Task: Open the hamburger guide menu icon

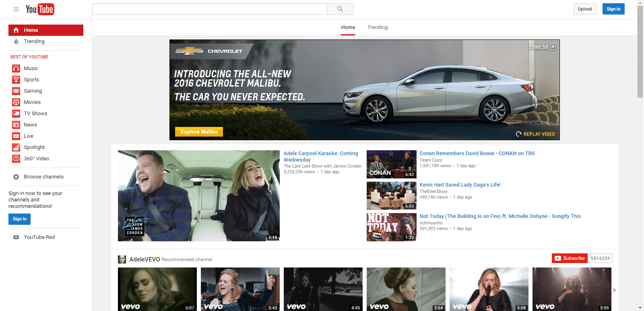Action: click(x=16, y=9)
